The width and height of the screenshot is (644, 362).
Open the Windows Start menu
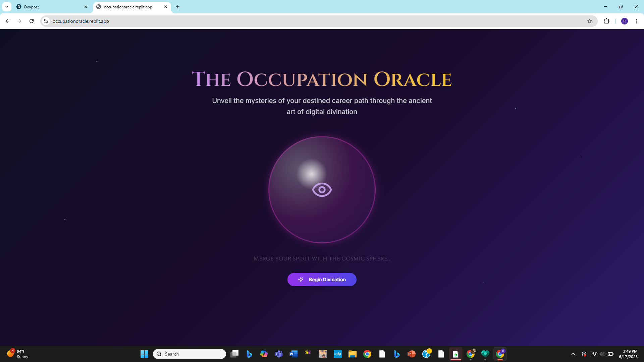click(x=144, y=354)
